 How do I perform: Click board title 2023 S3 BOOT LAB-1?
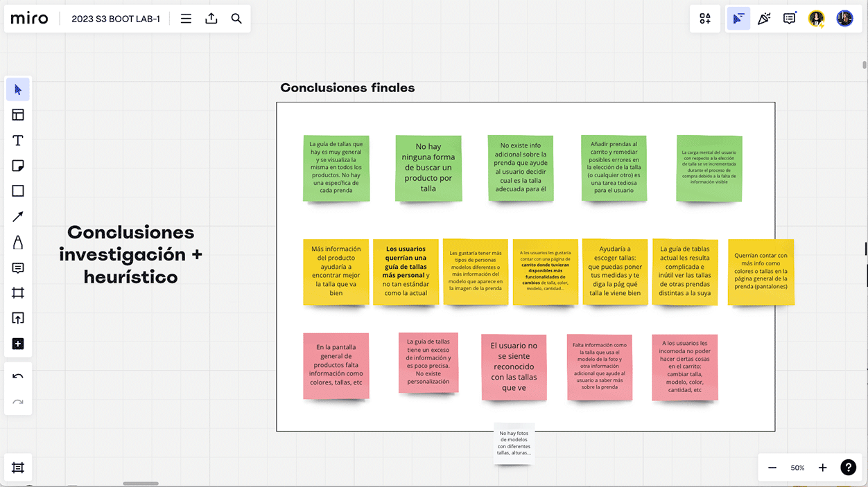pyautogui.click(x=116, y=19)
